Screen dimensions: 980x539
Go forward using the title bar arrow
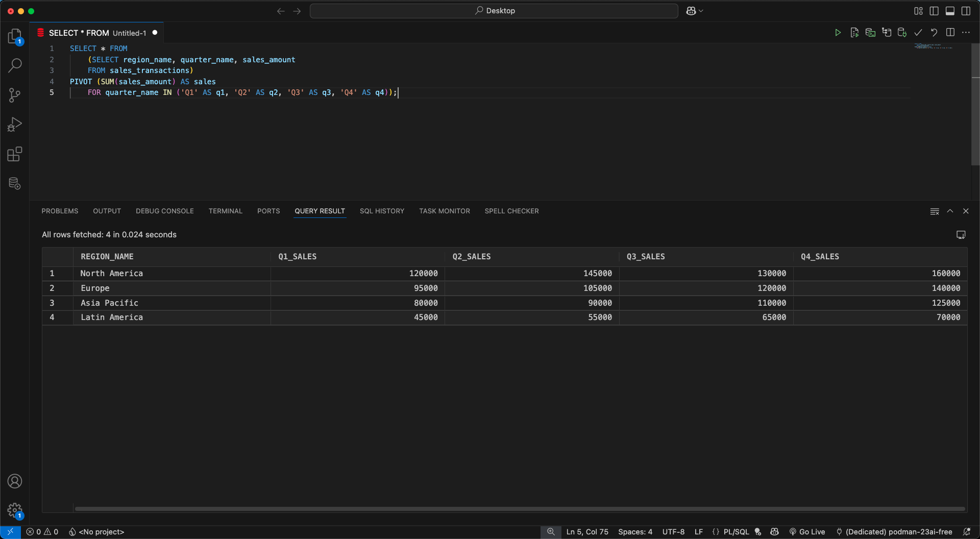(297, 11)
